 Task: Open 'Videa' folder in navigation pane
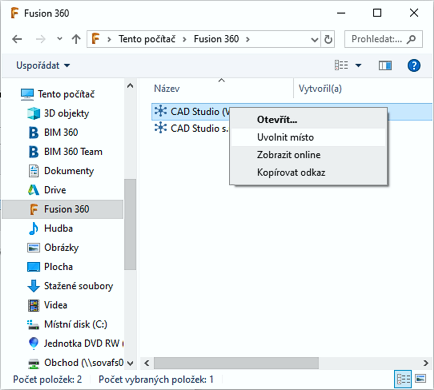(56, 305)
